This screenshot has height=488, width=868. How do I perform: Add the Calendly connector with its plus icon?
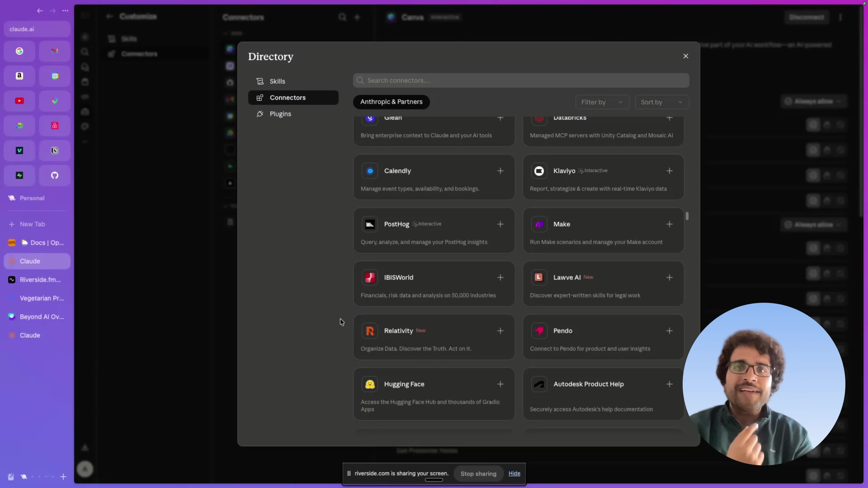click(500, 171)
